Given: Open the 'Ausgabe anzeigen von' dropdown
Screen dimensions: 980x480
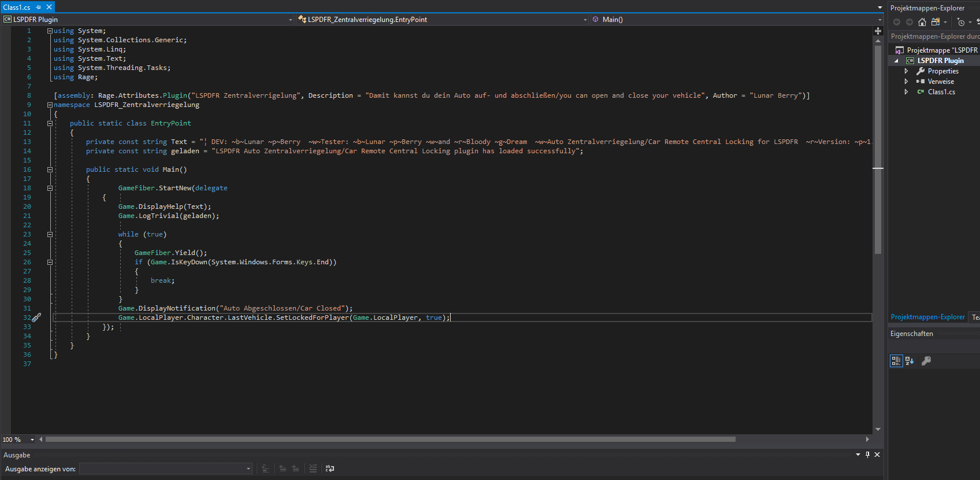Looking at the screenshot, I should click(x=248, y=468).
